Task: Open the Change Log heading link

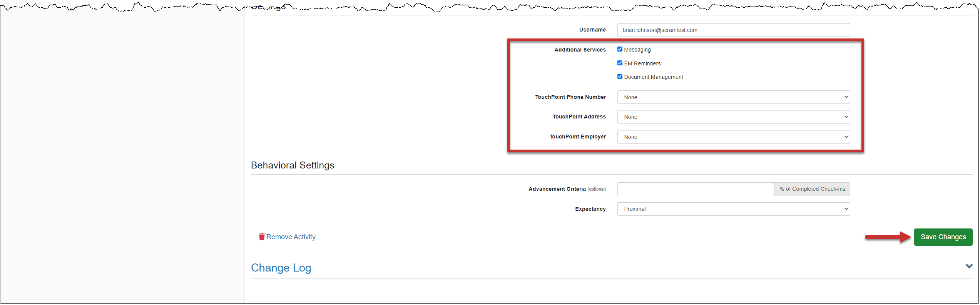Action: [x=281, y=268]
